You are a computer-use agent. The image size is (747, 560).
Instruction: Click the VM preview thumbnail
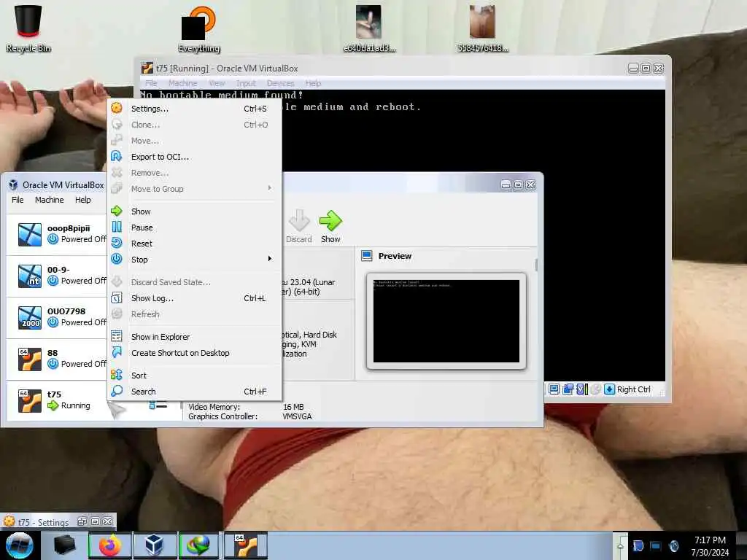click(446, 321)
